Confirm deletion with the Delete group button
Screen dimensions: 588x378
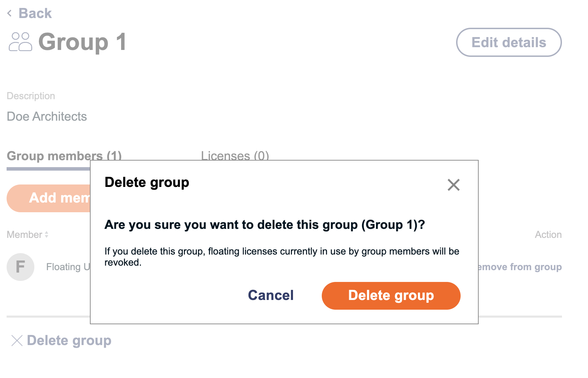[x=390, y=295]
